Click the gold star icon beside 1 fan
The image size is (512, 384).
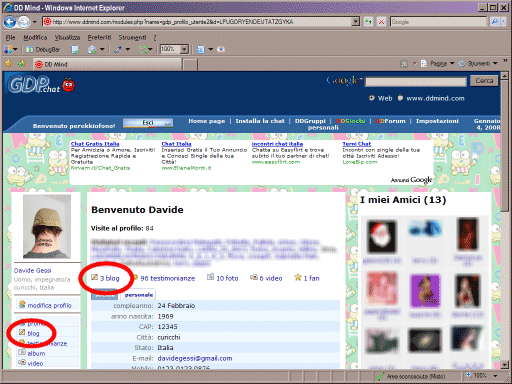click(298, 277)
